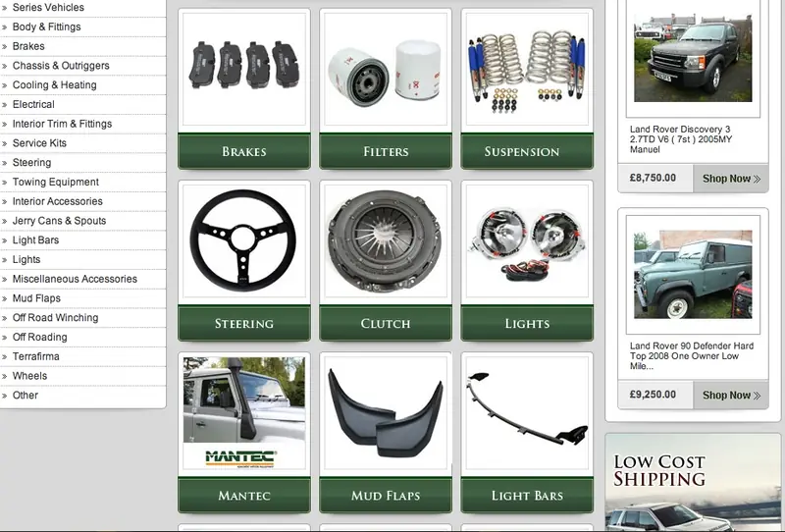Open Lights in the sidebar list

26,259
